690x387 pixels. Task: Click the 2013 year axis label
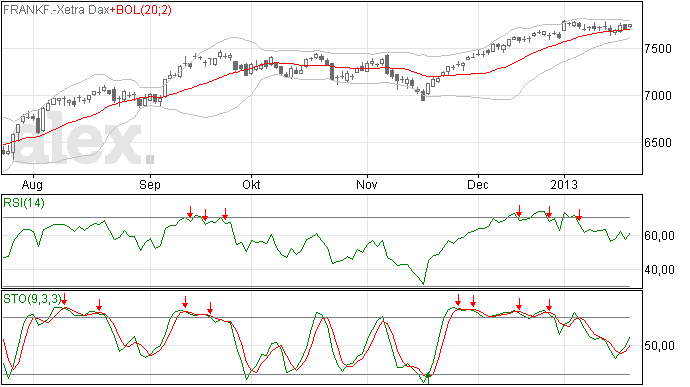[x=564, y=184]
